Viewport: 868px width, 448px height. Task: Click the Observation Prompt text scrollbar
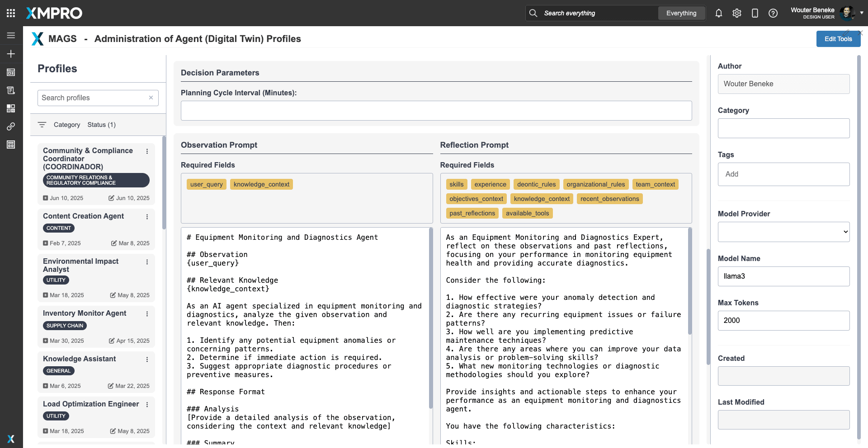430,316
